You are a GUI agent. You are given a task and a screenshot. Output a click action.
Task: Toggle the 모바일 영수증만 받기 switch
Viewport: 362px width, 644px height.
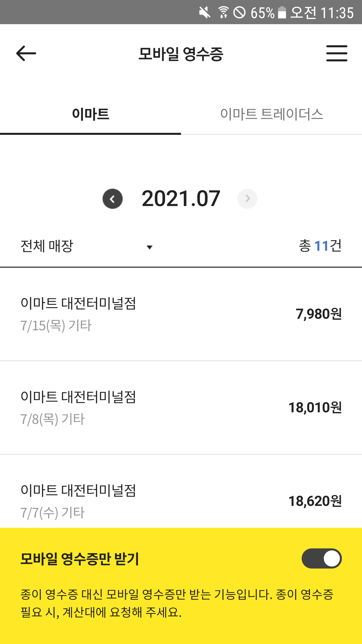click(x=322, y=558)
